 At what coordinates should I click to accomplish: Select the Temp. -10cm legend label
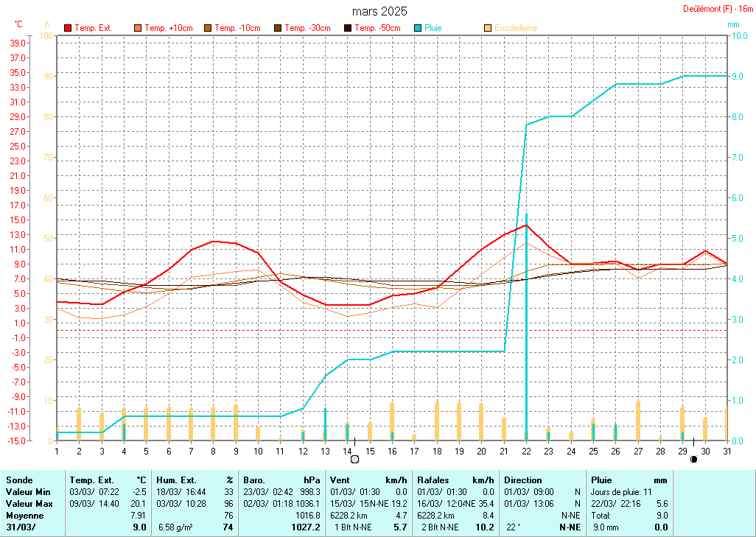coord(237,28)
